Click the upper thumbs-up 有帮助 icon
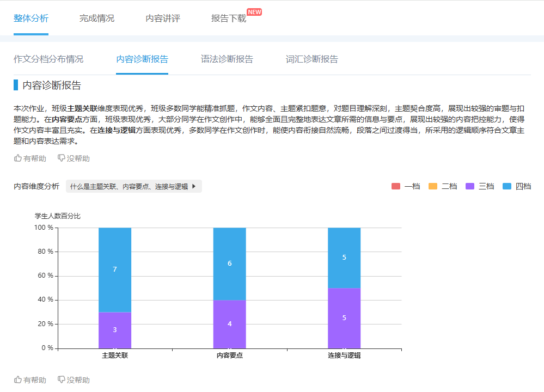The width and height of the screenshot is (544, 392). tap(18, 158)
